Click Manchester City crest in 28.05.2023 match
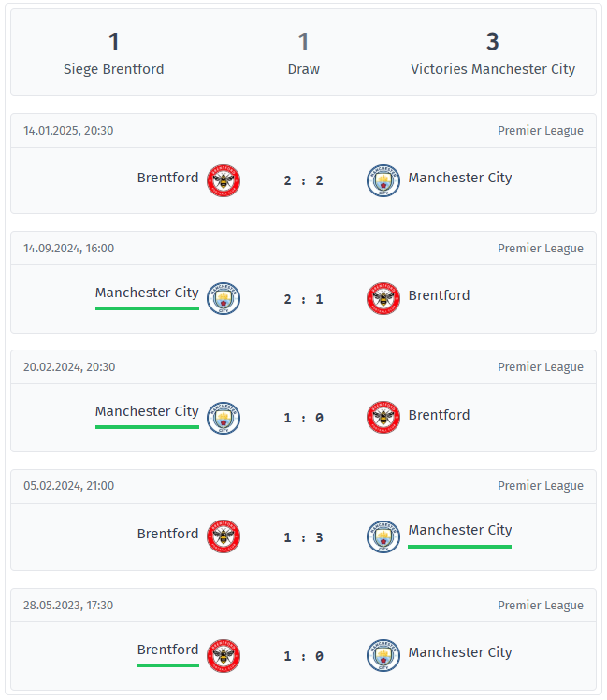The width and height of the screenshot is (607, 700). (x=383, y=655)
